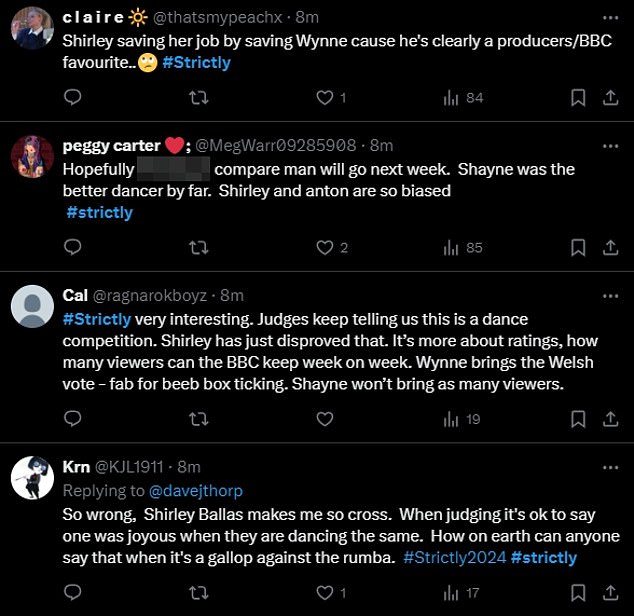Retweet claire's Strictly tweet
The width and height of the screenshot is (634, 616).
198,97
